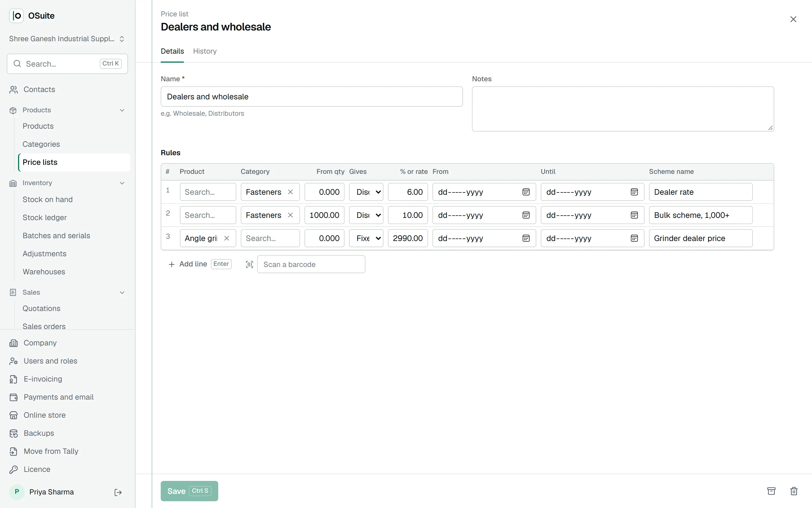Close the price list panel
Image resolution: width=812 pixels, height=508 pixels.
(793, 19)
